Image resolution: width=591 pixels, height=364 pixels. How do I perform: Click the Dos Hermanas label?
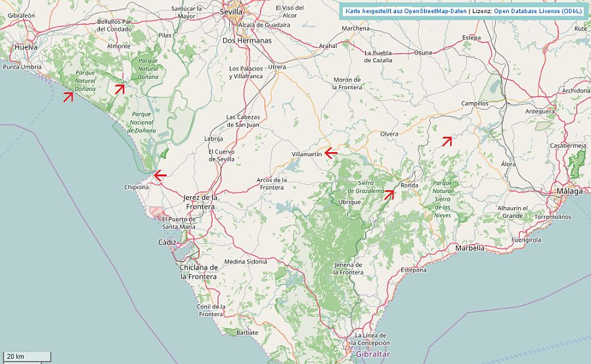pos(247,40)
